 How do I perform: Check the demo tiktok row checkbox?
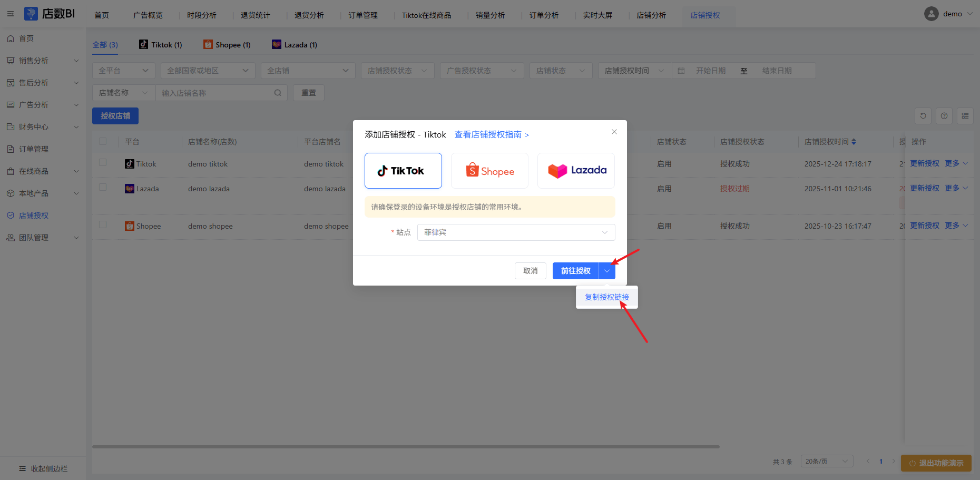click(x=103, y=162)
